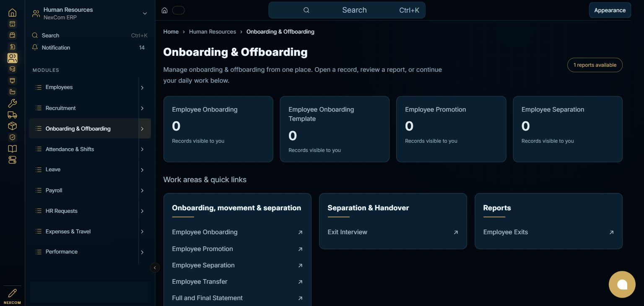Screen dimensions: 644x306
Task: Click the archive box icon in the left rail
Action: tap(13, 24)
